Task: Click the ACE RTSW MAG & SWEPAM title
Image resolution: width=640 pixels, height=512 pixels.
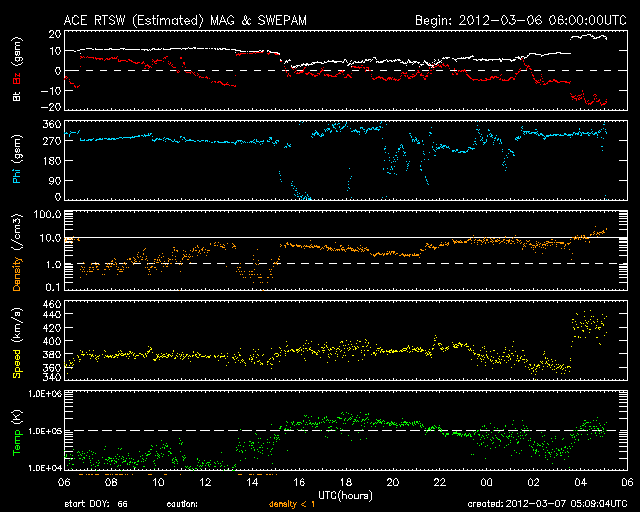Action: tap(185, 20)
